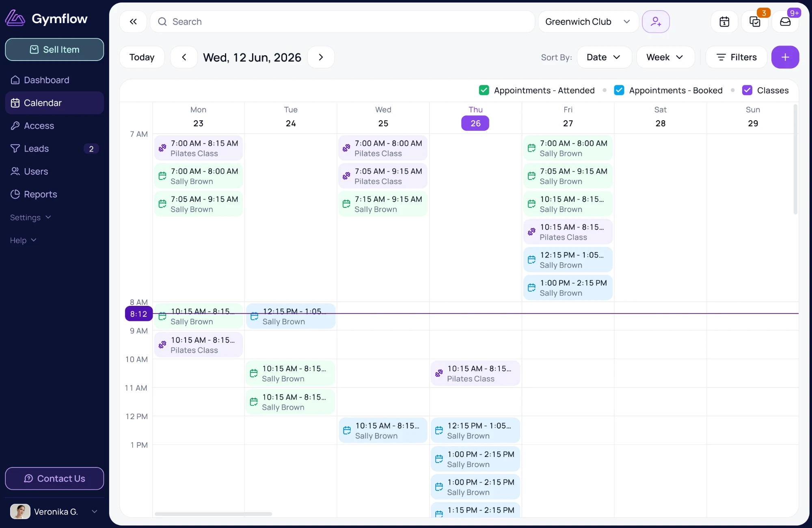Viewport: 812px width, 528px height.
Task: Open the tasks icon with badge 3
Action: pyautogui.click(x=755, y=22)
